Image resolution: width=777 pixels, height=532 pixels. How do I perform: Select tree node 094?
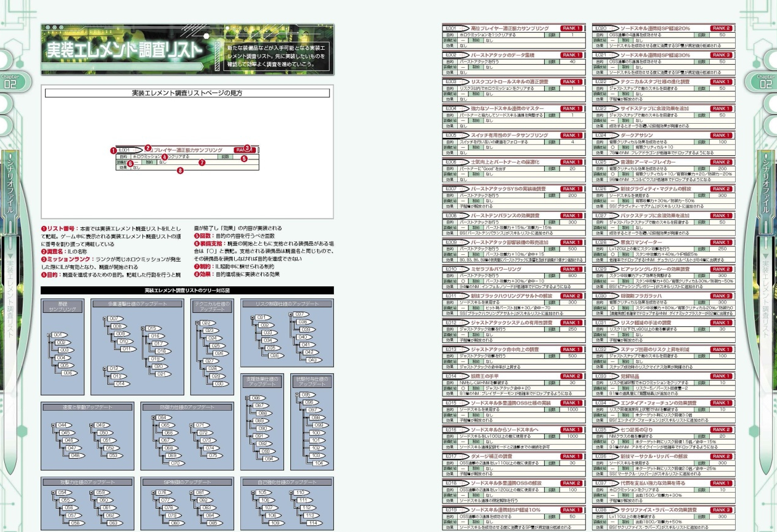pyautogui.click(x=271, y=458)
